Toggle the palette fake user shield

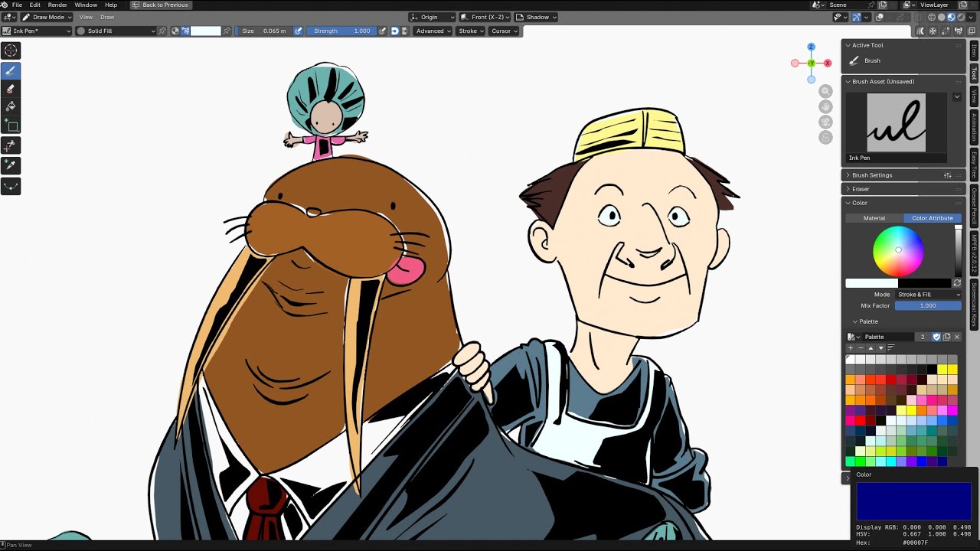pyautogui.click(x=936, y=337)
